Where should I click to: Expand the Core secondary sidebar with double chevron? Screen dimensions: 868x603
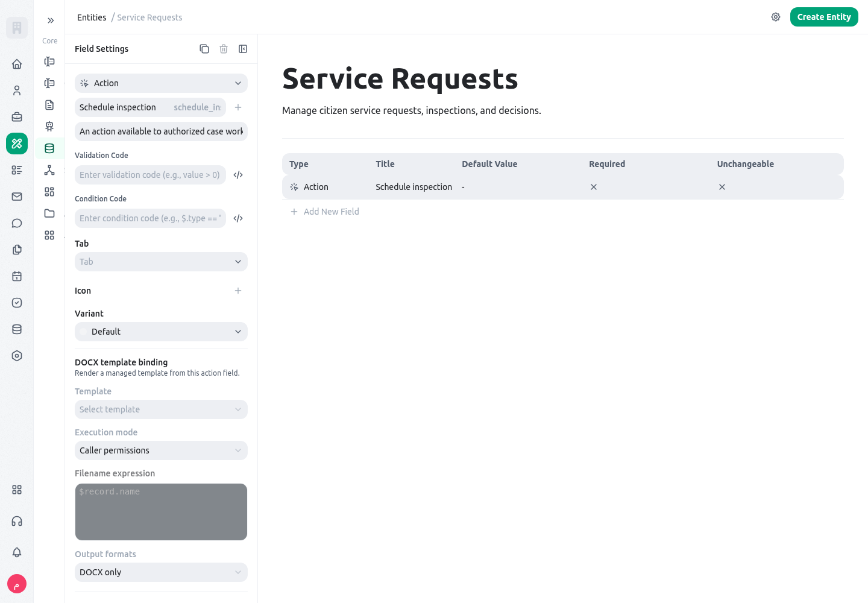click(x=51, y=21)
